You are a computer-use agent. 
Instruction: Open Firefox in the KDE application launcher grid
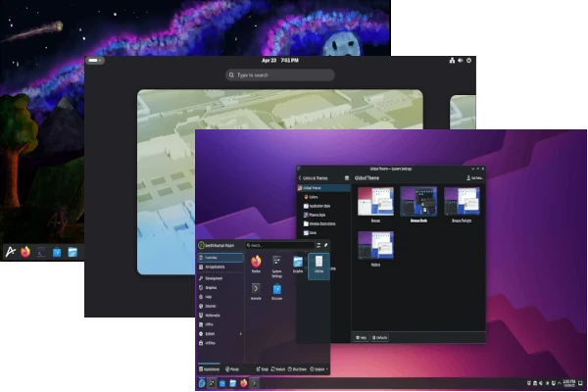coord(256,264)
